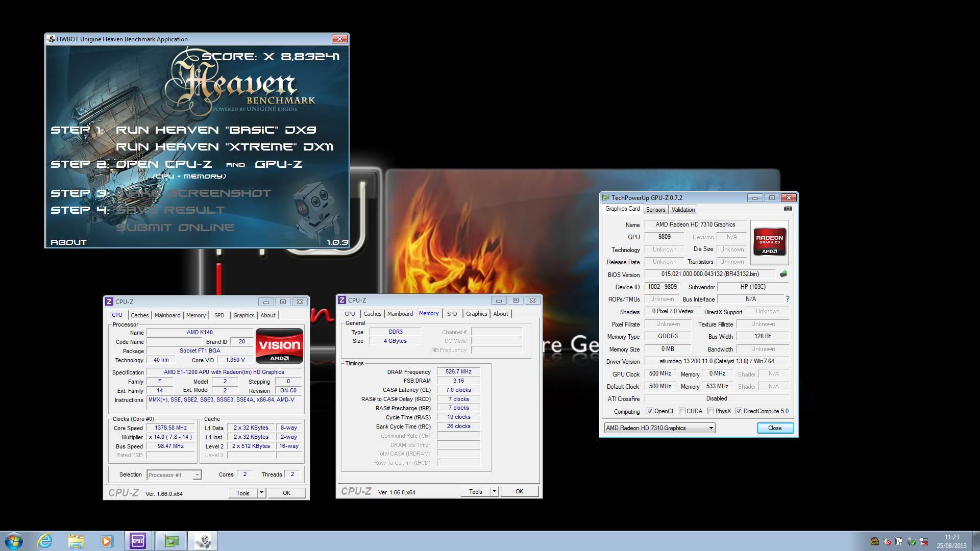Open the Processor #1 selection dropdown
Screen dimensions: 980x551
[x=174, y=475]
